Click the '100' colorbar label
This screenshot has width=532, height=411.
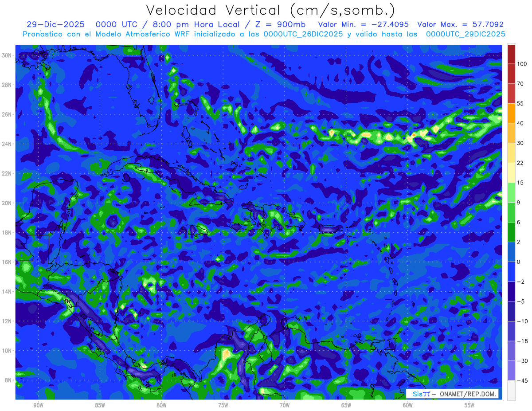tap(522, 64)
